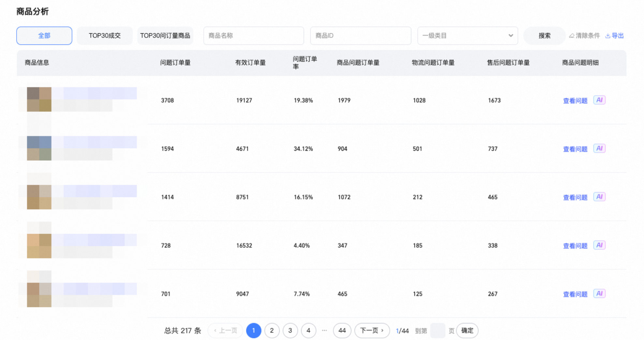Focus the jump-to-page number box

[438, 331]
